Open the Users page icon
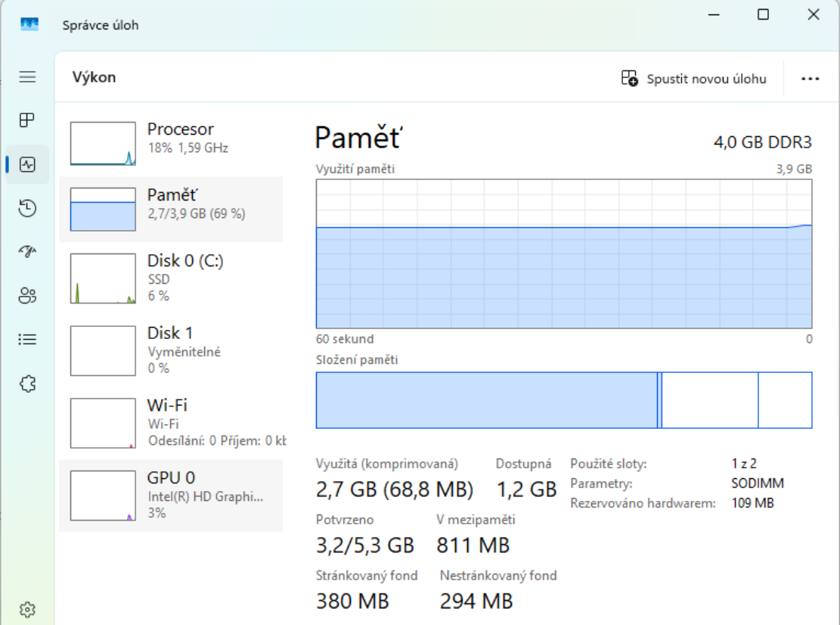Viewport: 840px width, 625px height. coord(28,296)
